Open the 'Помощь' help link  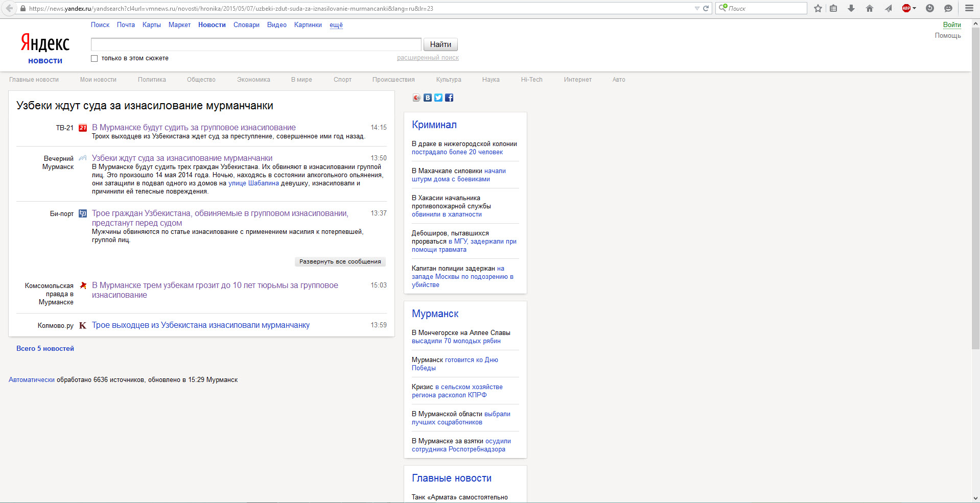click(x=948, y=36)
